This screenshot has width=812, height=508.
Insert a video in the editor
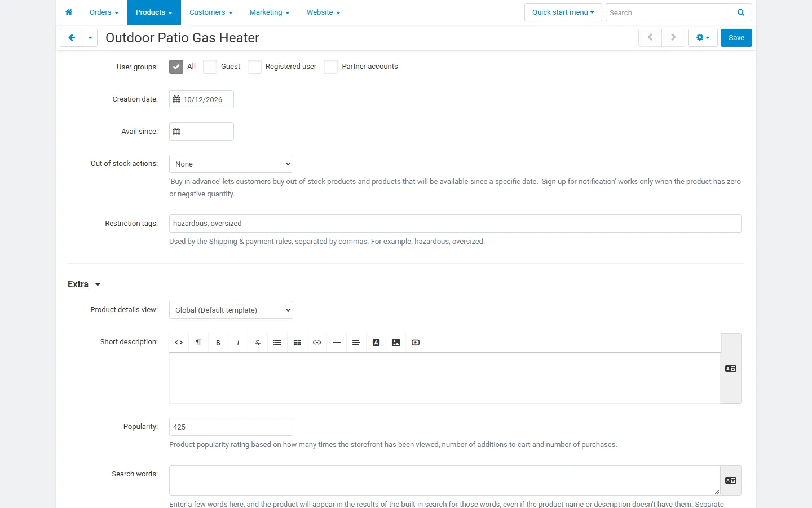416,343
